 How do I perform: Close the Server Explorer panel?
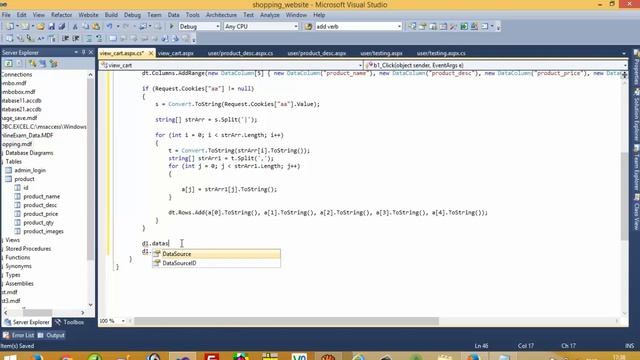point(91,52)
